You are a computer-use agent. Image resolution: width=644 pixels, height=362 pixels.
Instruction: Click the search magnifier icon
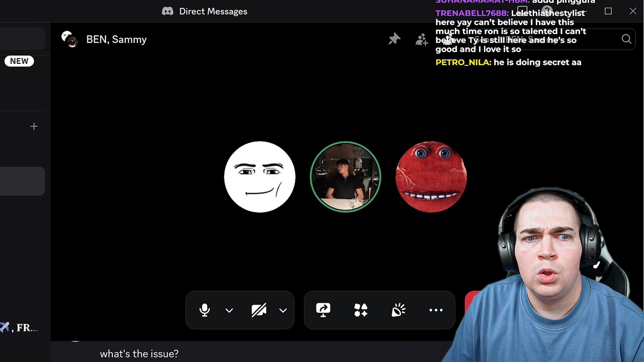(626, 39)
